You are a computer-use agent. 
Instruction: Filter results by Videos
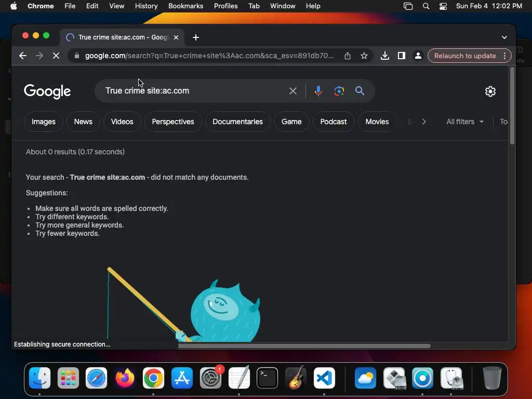coord(122,122)
